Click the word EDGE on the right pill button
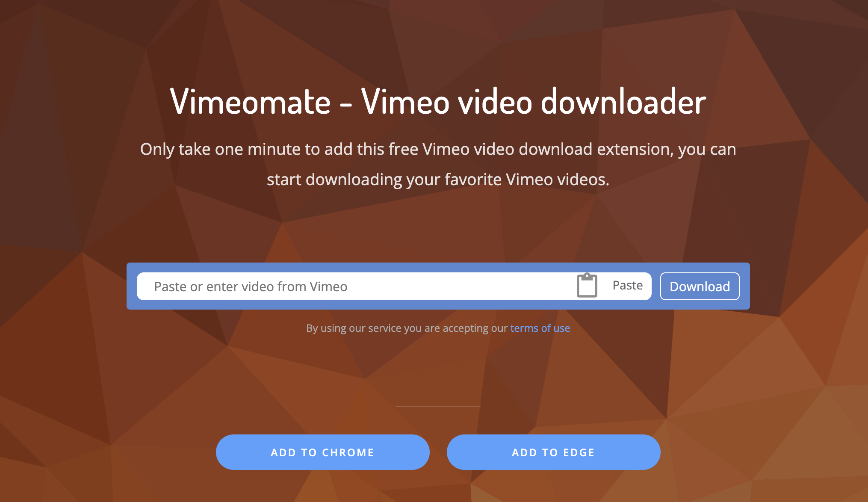Screen dimensions: 868x502 point(579,452)
